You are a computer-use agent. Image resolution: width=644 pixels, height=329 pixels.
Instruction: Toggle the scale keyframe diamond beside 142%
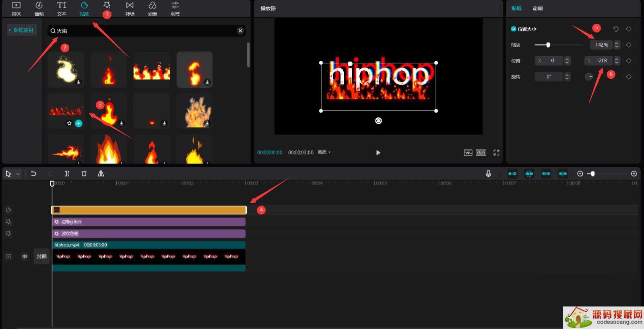tap(629, 45)
